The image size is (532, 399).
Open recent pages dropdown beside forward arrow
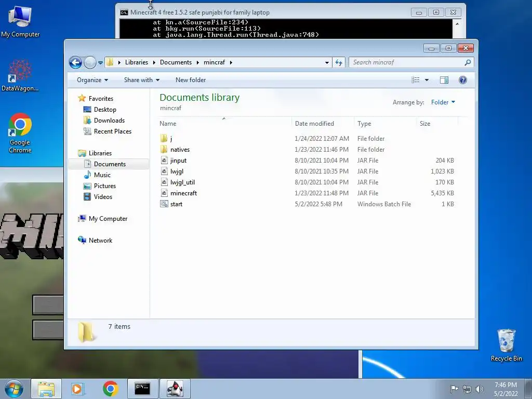point(100,63)
